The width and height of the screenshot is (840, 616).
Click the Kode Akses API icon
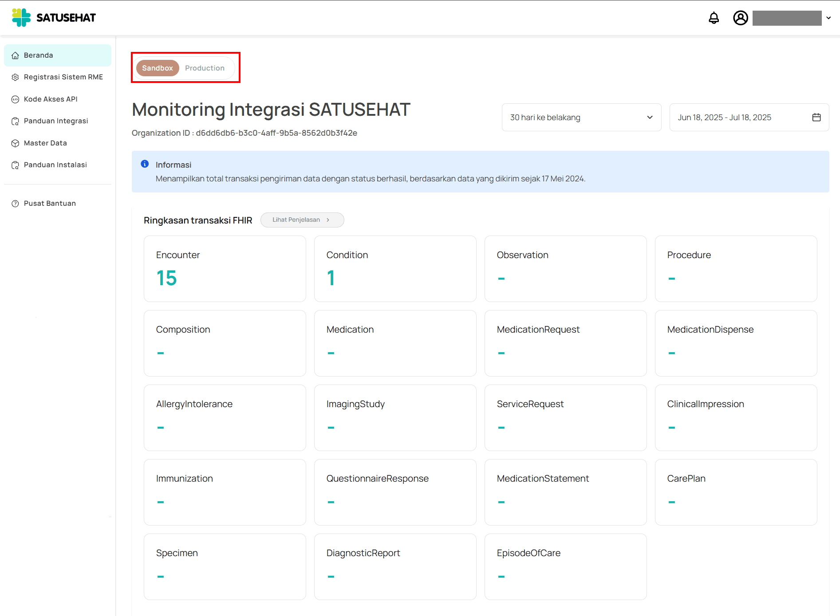[x=16, y=99]
